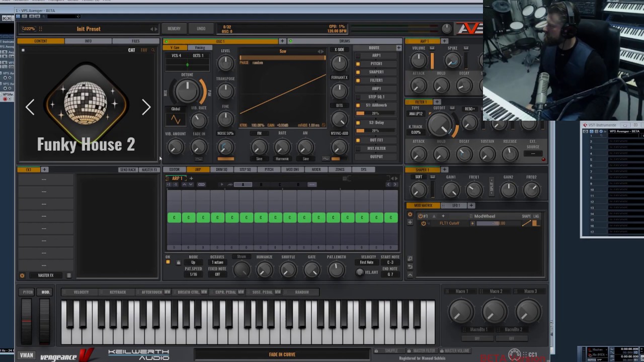The image size is (644, 362).
Task: Open the VELOCITY dropdown showing First Note
Action: (x=367, y=262)
